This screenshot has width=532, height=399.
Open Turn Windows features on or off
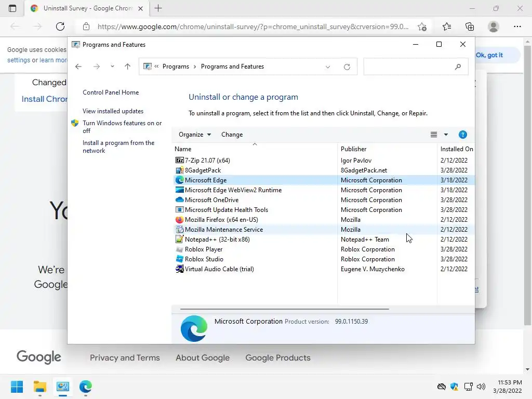pyautogui.click(x=122, y=127)
